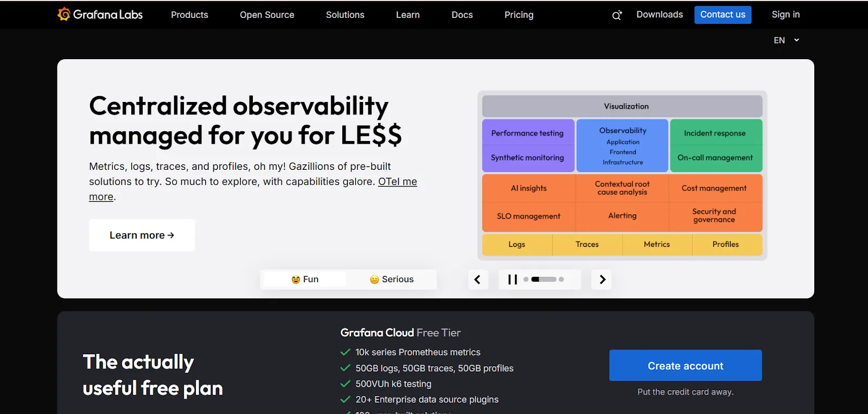Select the Metrics tile
The width and height of the screenshot is (868, 414).
[657, 245]
